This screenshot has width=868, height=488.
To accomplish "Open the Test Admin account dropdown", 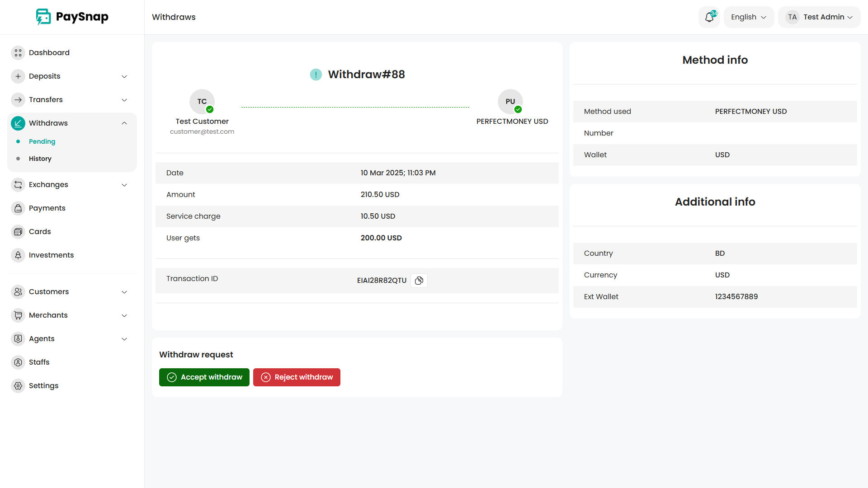I will (x=819, y=17).
